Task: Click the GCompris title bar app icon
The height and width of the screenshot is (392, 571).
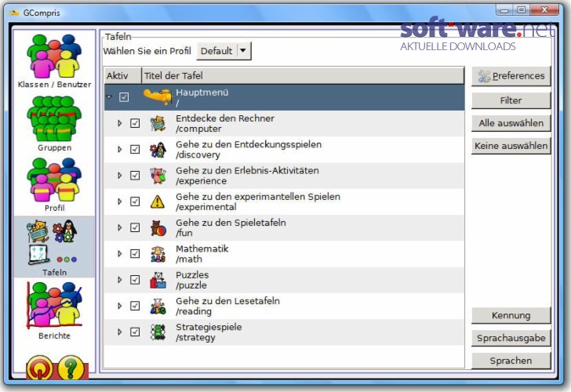Action: click(14, 13)
